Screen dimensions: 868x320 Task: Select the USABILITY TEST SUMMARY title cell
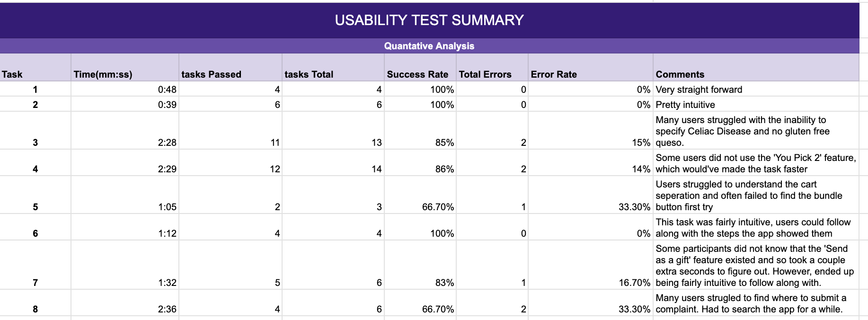click(429, 20)
